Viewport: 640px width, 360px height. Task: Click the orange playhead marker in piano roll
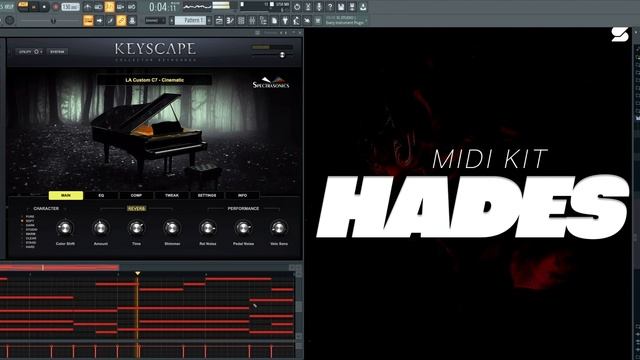[138, 273]
